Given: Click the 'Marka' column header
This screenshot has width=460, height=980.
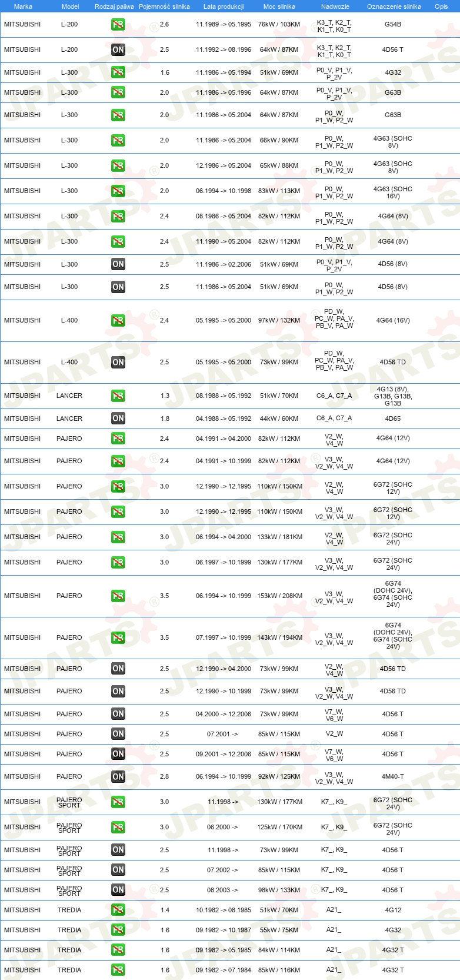Looking at the screenshot, I should 23,6.
